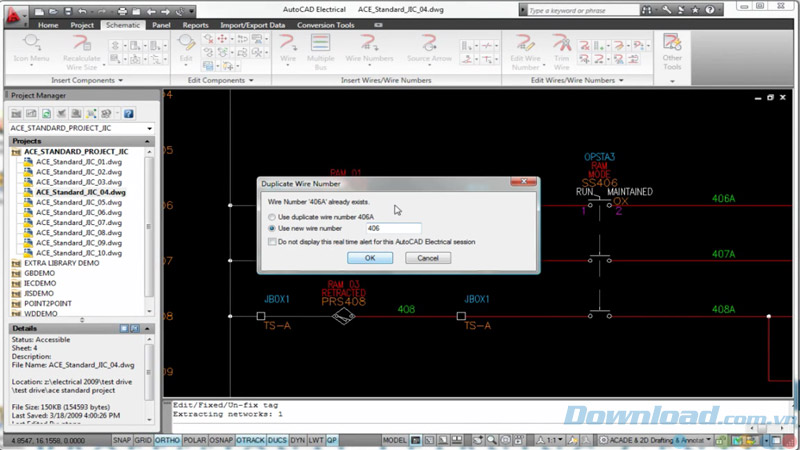Open the Wire Numbers tool
Image resolution: width=800 pixels, height=450 pixels.
[369, 48]
